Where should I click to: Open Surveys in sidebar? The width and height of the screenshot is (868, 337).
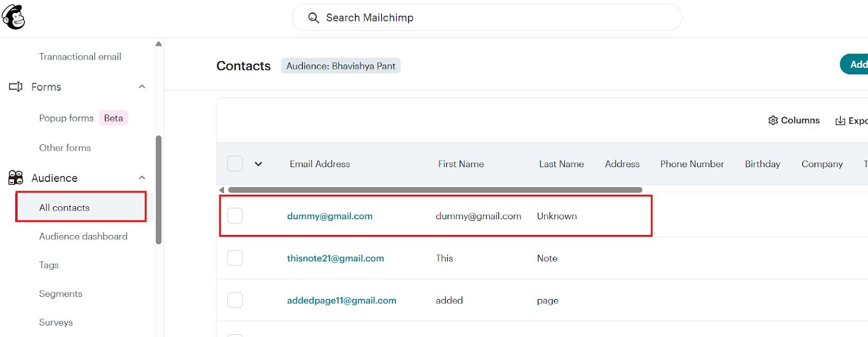pyautogui.click(x=56, y=322)
